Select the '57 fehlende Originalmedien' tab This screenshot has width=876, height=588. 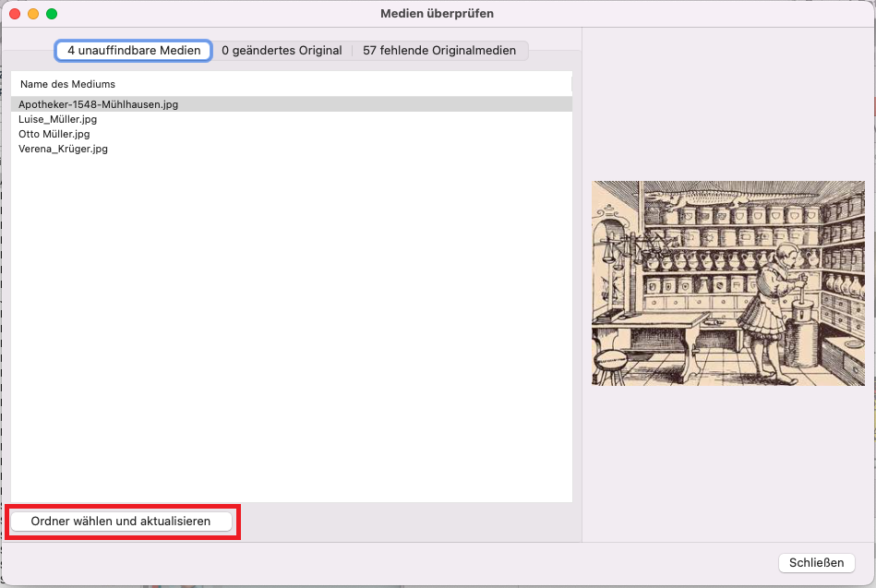pyautogui.click(x=439, y=51)
